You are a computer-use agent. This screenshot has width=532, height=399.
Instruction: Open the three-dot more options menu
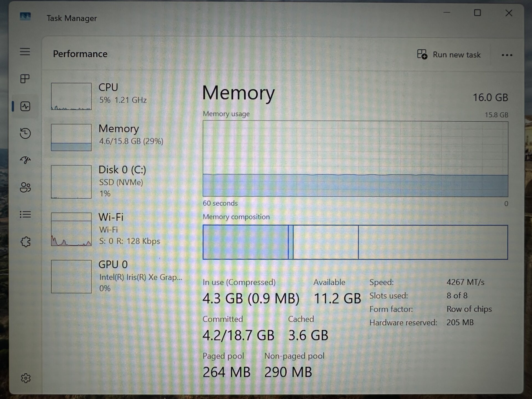pyautogui.click(x=507, y=55)
